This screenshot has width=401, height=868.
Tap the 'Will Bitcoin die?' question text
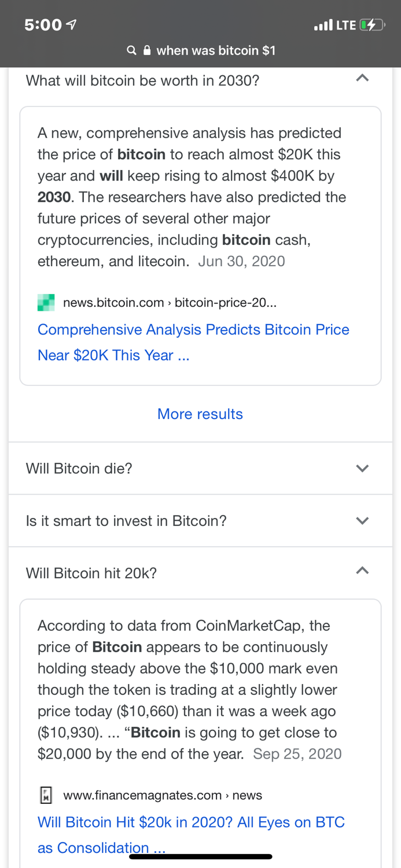(x=79, y=468)
